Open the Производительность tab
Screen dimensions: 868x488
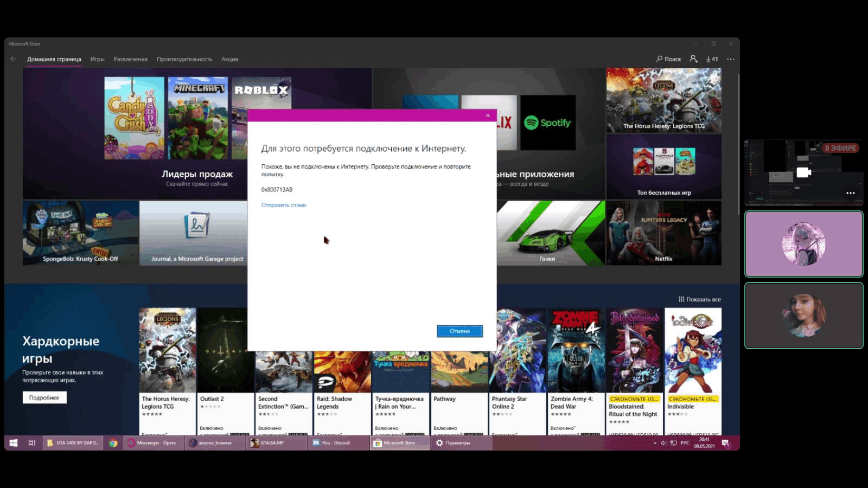tap(184, 59)
